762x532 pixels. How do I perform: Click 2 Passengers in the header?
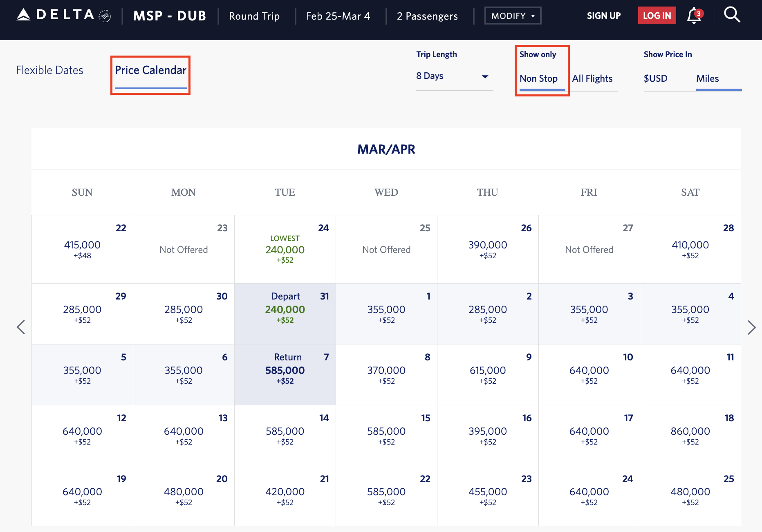coord(427,16)
